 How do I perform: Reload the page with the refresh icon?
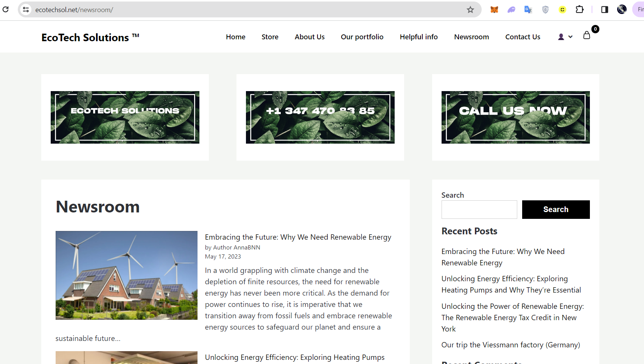tap(6, 9)
